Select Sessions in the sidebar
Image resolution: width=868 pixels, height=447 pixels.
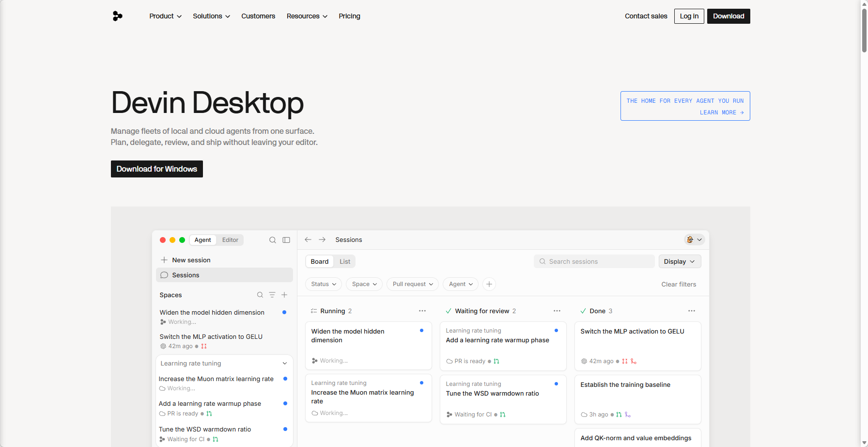coord(224,275)
